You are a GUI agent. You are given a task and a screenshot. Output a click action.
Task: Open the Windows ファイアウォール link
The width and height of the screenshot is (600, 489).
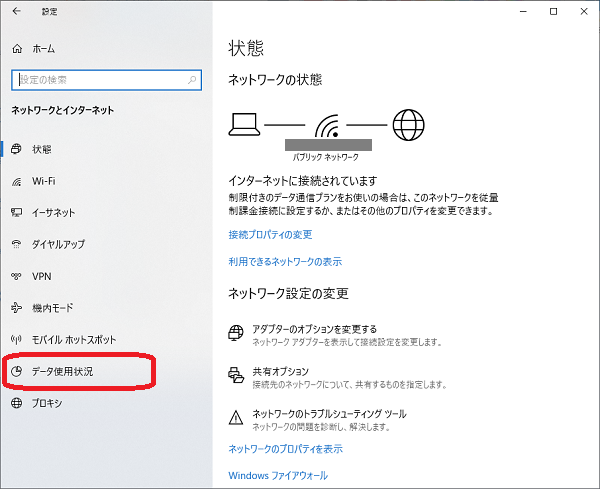[x=278, y=476]
